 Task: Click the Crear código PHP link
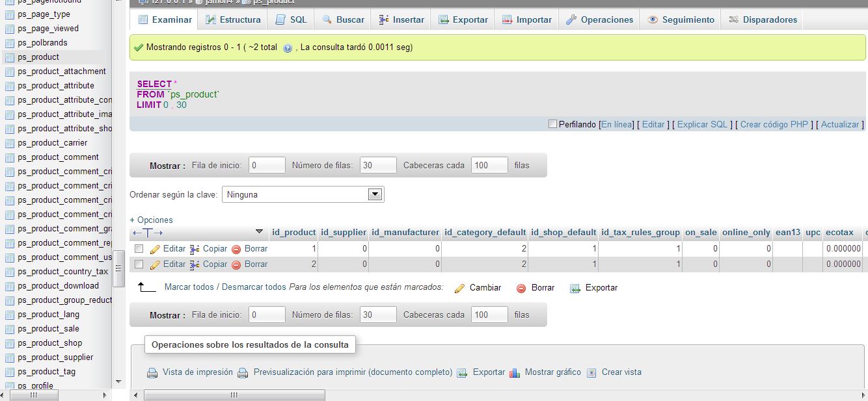pyautogui.click(x=774, y=124)
